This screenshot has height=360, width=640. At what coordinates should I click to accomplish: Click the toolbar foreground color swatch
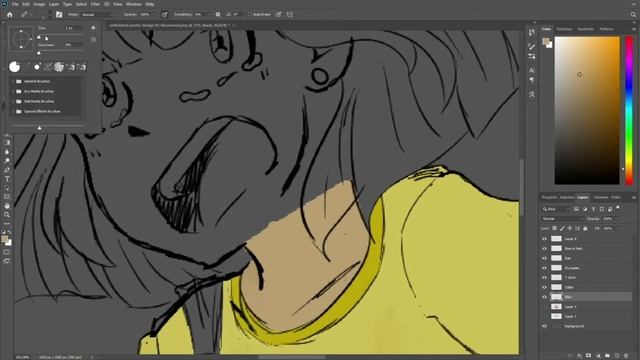tap(5, 239)
